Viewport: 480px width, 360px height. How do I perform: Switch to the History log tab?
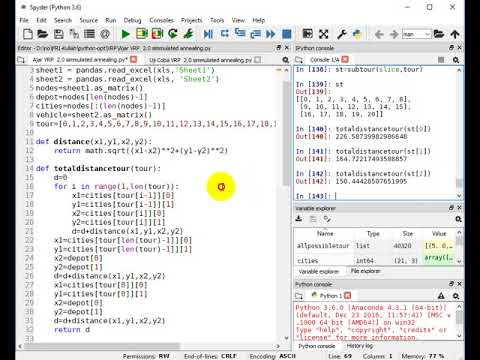(x=360, y=346)
